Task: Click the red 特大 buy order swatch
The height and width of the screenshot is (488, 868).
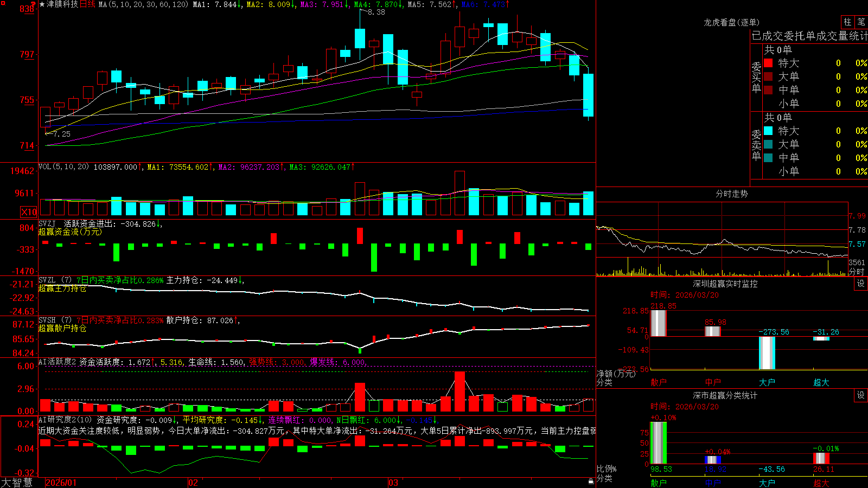Action: point(768,63)
